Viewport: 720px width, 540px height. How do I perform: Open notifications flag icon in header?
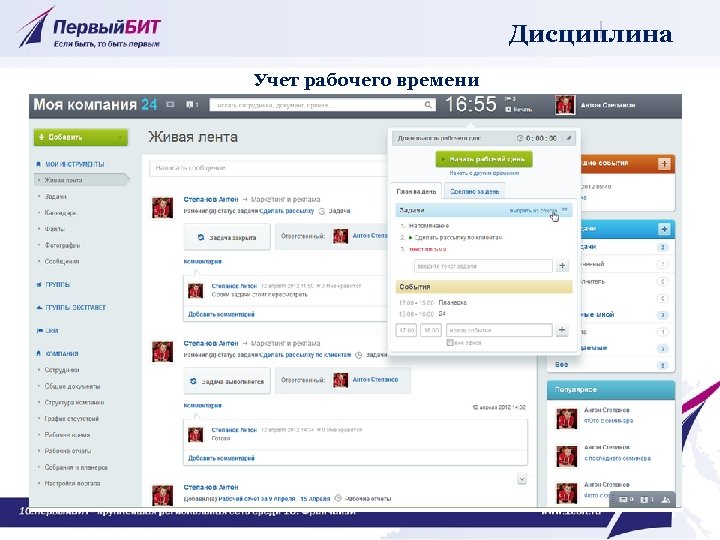(x=190, y=105)
